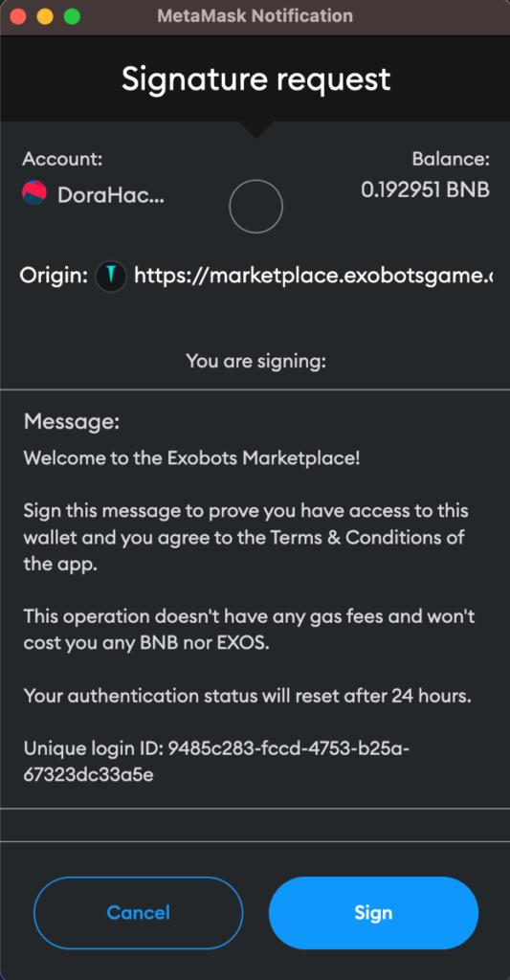Minimize the MetaMask Notification window

pos(45,15)
